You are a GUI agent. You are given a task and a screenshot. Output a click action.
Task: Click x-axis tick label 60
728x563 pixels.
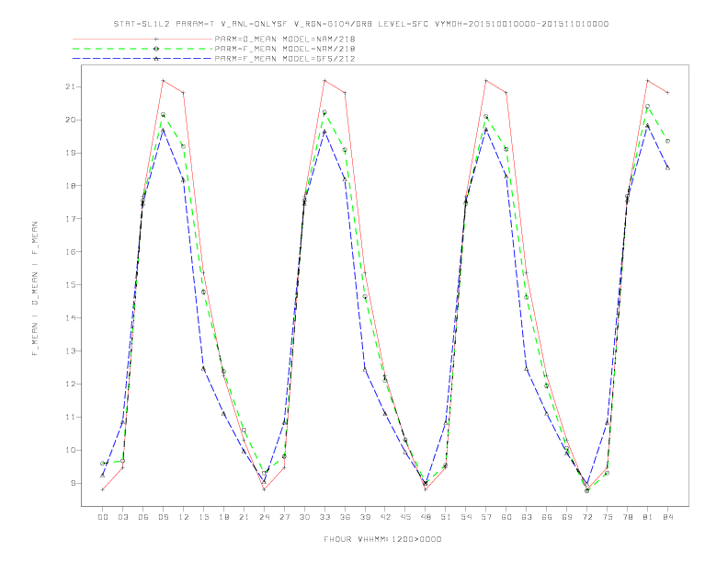[x=506, y=517]
